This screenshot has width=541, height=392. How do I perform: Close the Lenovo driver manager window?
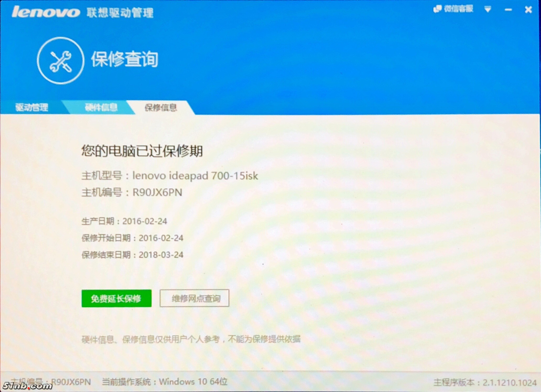pos(528,10)
